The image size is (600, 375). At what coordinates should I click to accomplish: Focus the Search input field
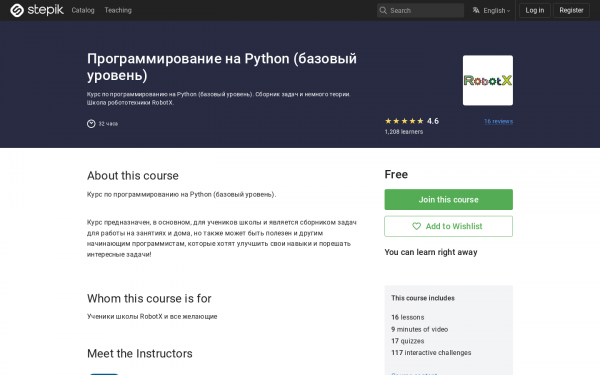click(420, 10)
